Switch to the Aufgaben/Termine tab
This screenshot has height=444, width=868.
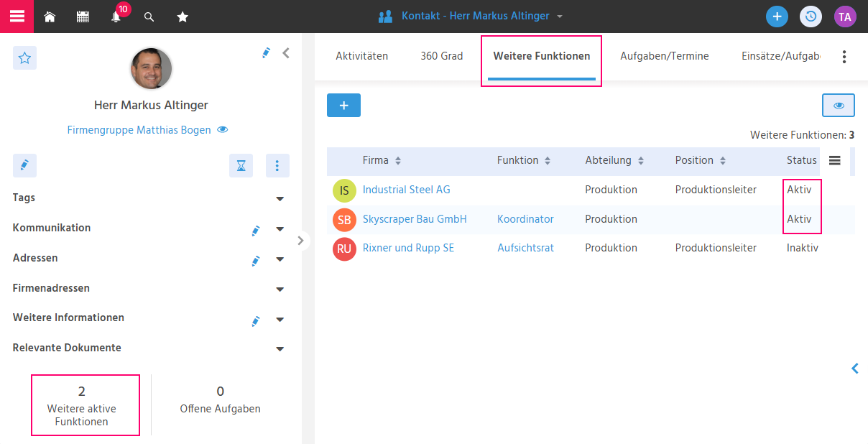point(665,56)
